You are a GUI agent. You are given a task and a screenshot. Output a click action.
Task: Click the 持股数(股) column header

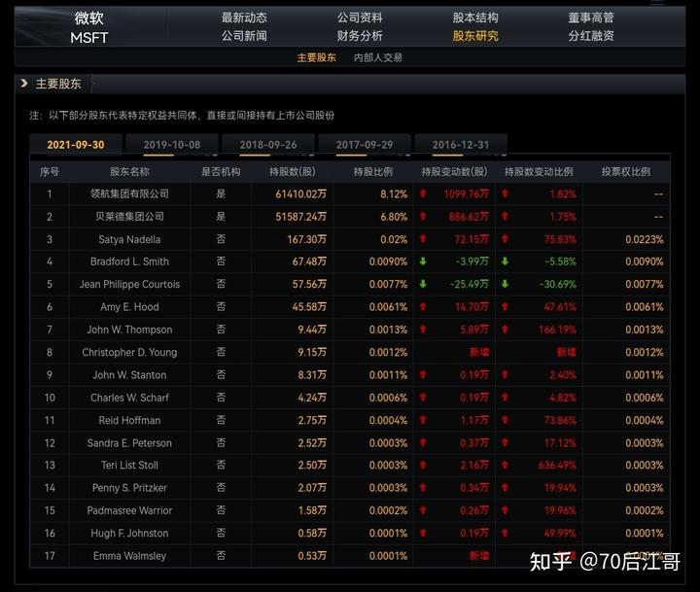[293, 172]
